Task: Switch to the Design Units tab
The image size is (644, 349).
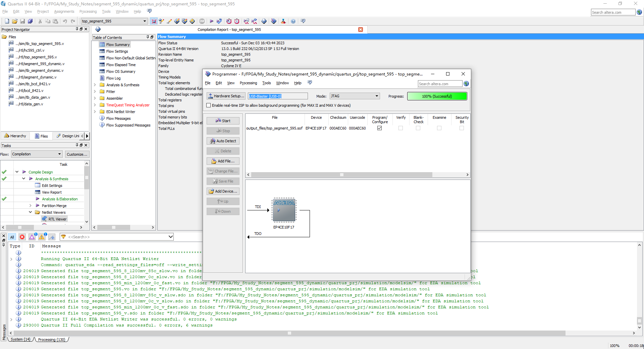Action: tap(68, 136)
